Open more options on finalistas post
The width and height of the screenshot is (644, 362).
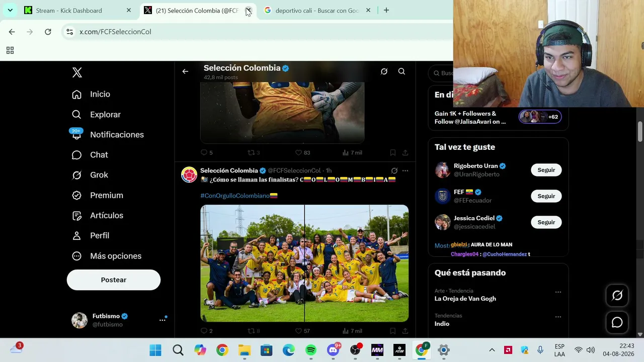(405, 171)
